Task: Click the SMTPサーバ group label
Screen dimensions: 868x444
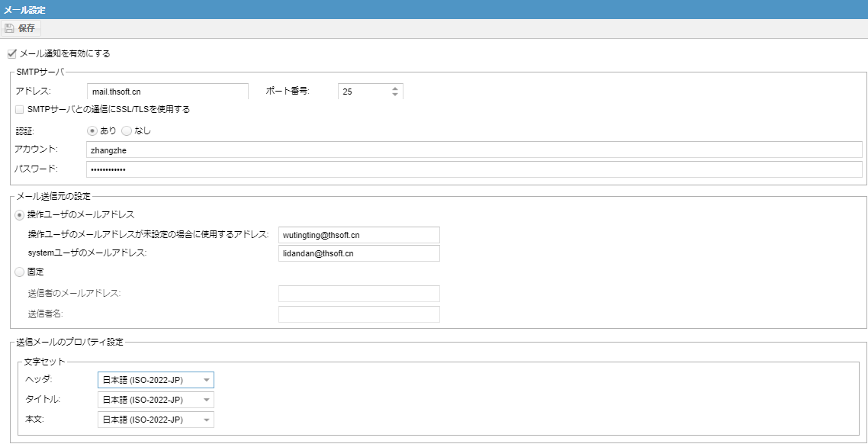Action: (x=40, y=72)
